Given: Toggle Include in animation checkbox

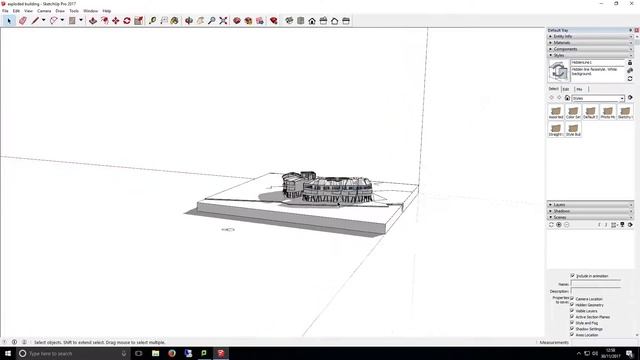Looking at the screenshot, I should point(572,276).
